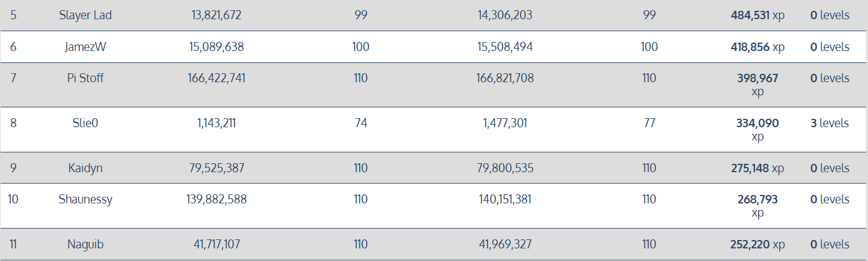The image size is (868, 261).
Task: Select the JamezW player name
Action: tap(85, 47)
